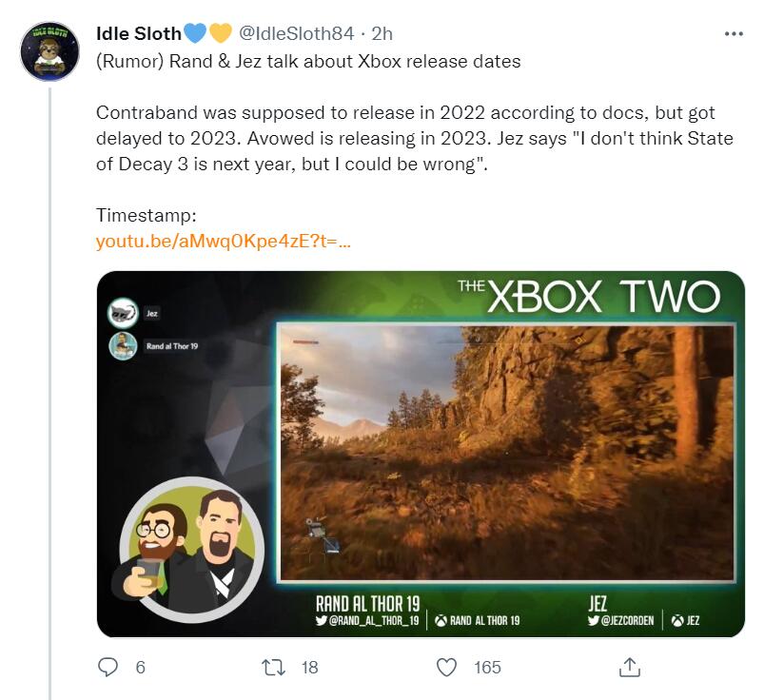Click the 6 replies count
764x700 pixels.
tap(140, 667)
